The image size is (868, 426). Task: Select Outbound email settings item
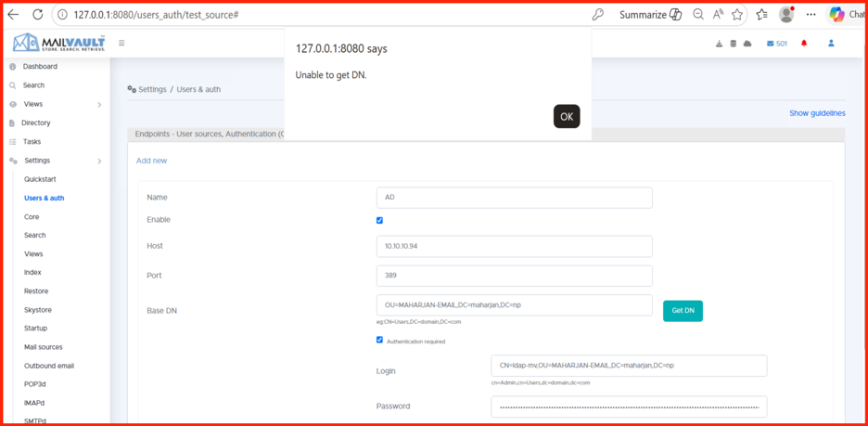pyautogui.click(x=49, y=366)
